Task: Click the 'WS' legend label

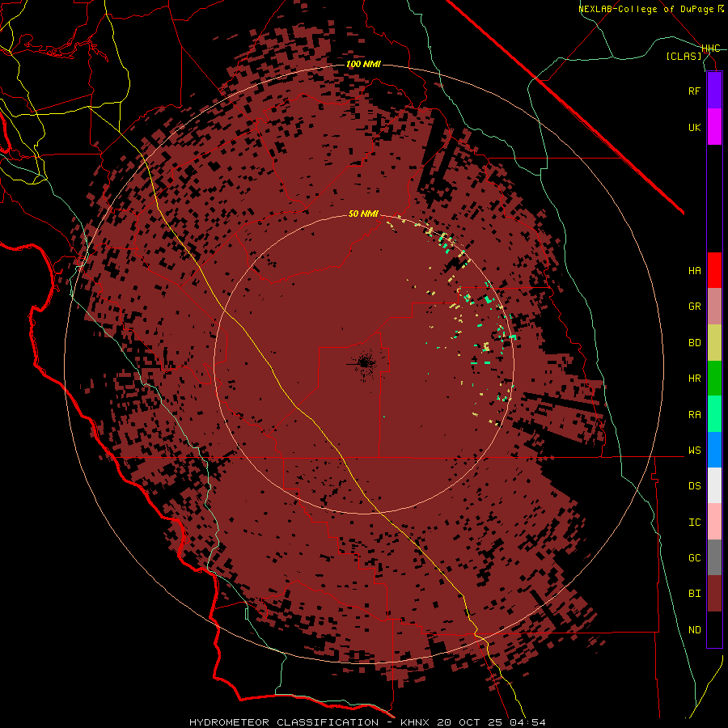Action: coord(694,450)
